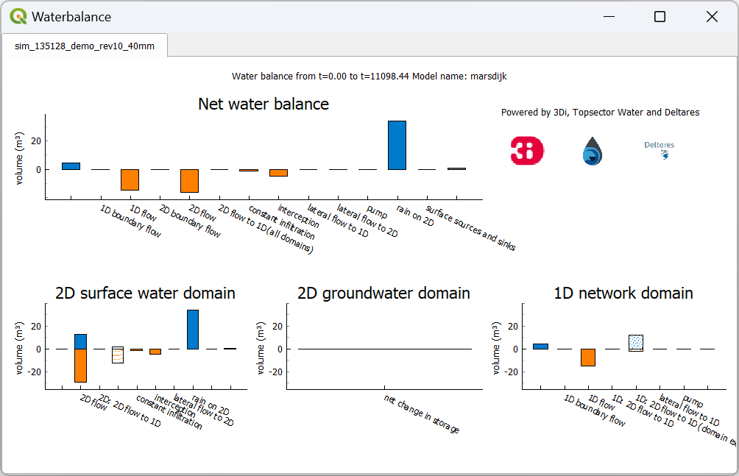Click the QGIS logo in the title bar
This screenshot has height=476, width=739.
coord(18,16)
